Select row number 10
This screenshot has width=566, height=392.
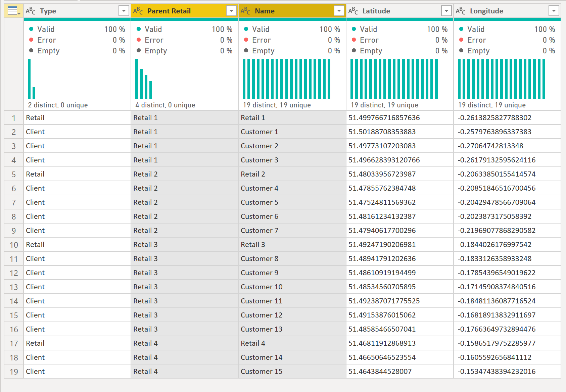(x=14, y=245)
